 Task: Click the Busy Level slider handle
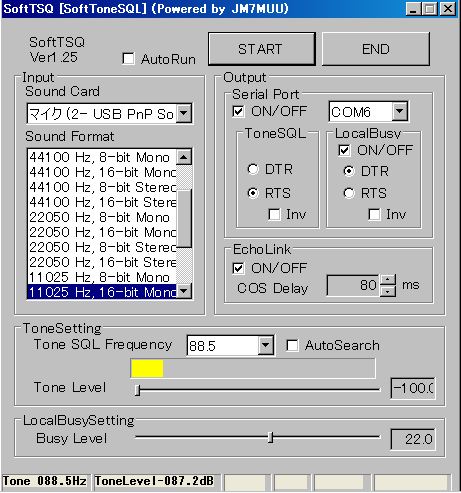(271, 437)
